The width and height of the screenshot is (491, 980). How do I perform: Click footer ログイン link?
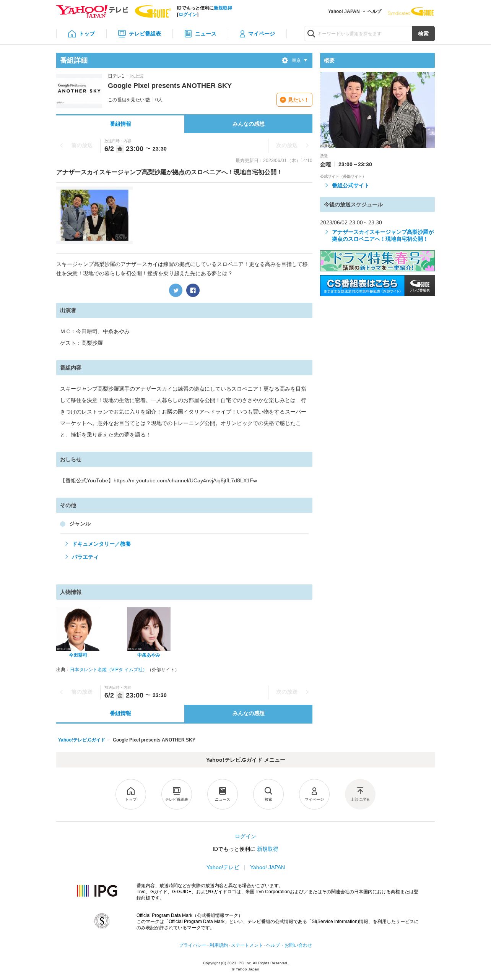click(245, 836)
